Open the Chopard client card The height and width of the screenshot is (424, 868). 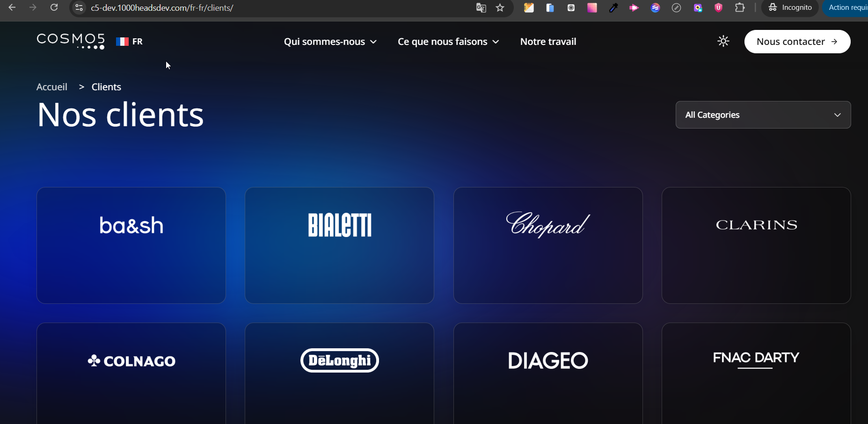point(548,245)
